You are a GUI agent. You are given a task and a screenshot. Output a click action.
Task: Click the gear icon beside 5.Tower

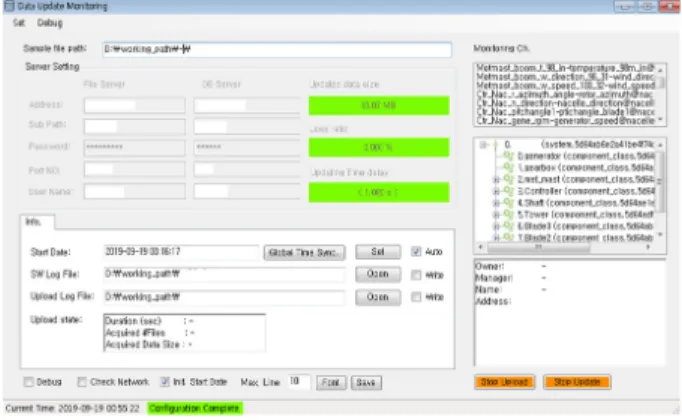point(508,214)
